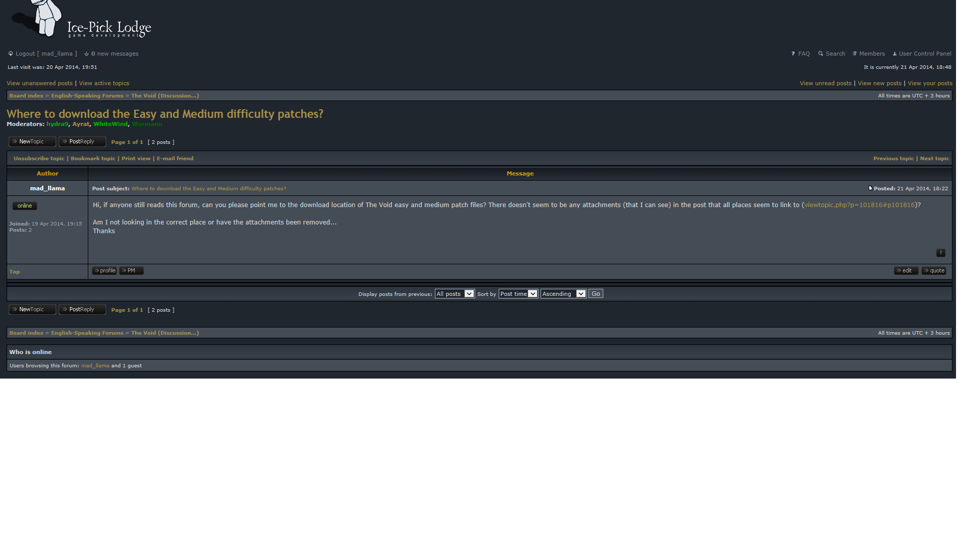Open the Post time sort dropdown
Image resolution: width=980 pixels, height=551 pixels.
click(518, 294)
